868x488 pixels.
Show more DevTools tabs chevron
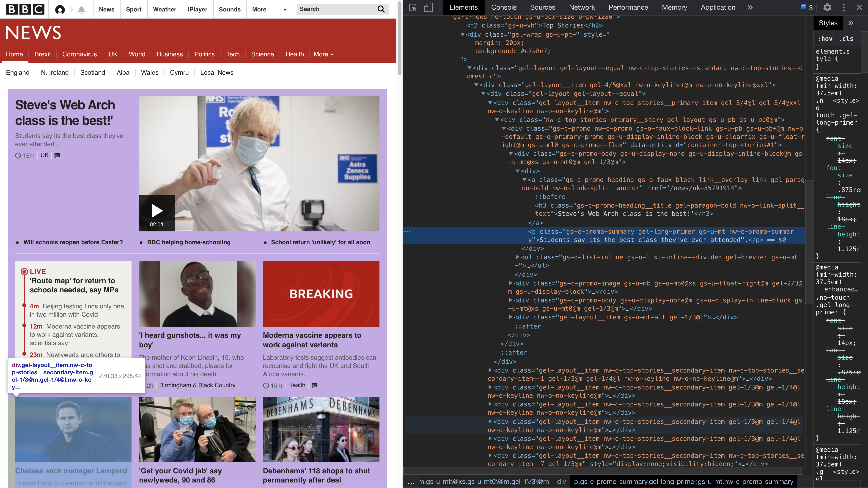click(x=750, y=7)
